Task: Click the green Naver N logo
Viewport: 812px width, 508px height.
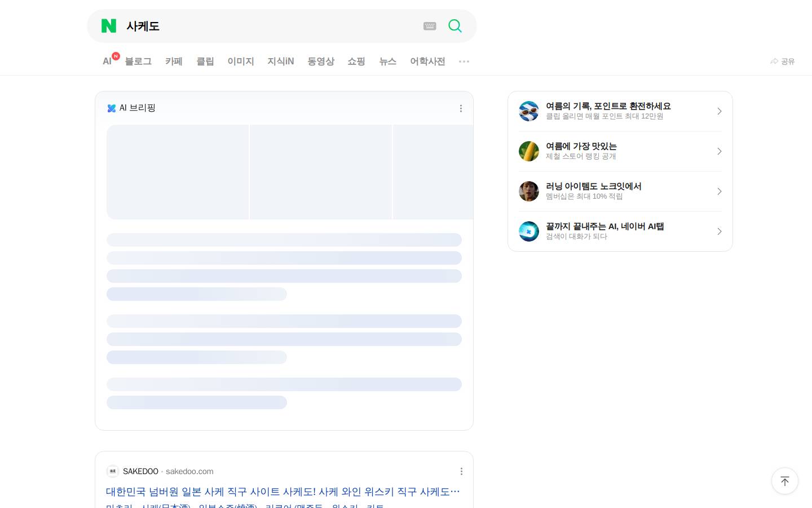Action: pyautogui.click(x=109, y=26)
